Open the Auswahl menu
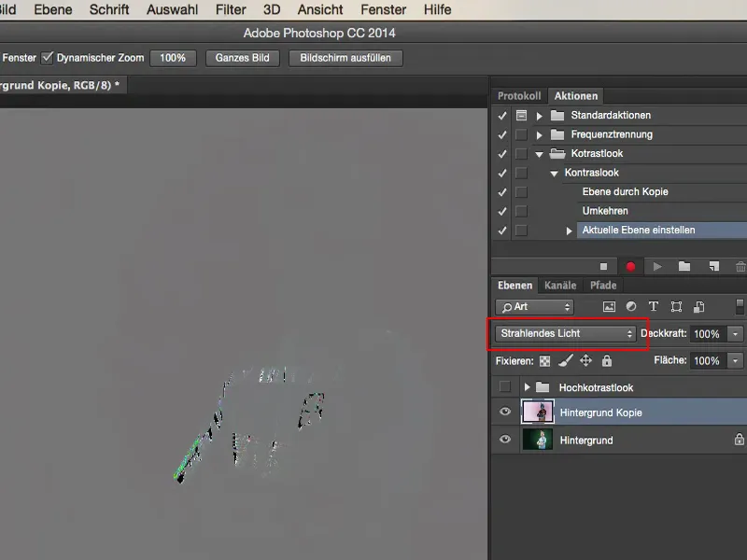 click(172, 9)
